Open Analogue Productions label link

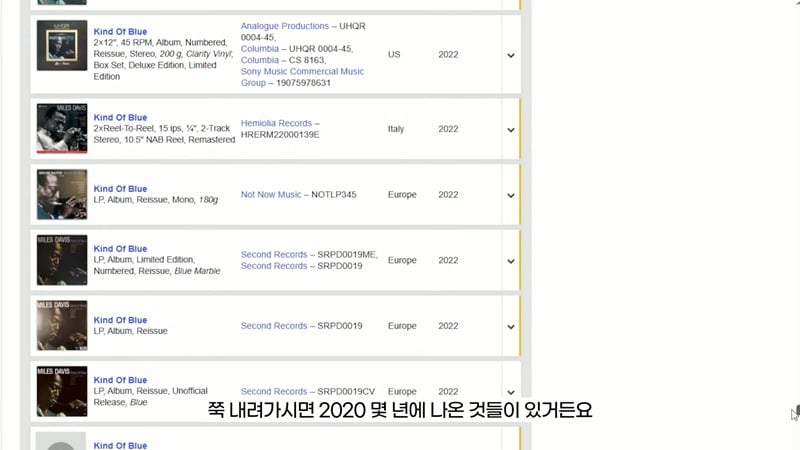[285, 26]
